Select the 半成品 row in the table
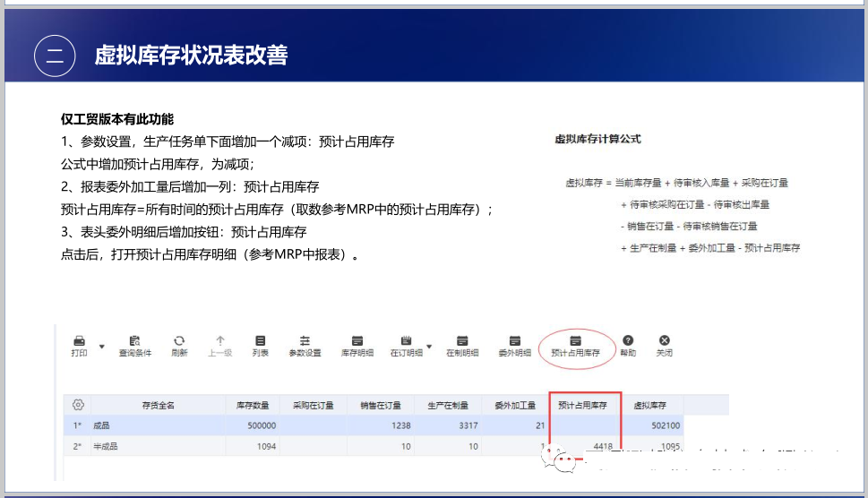The height and width of the screenshot is (498, 868). (158, 445)
